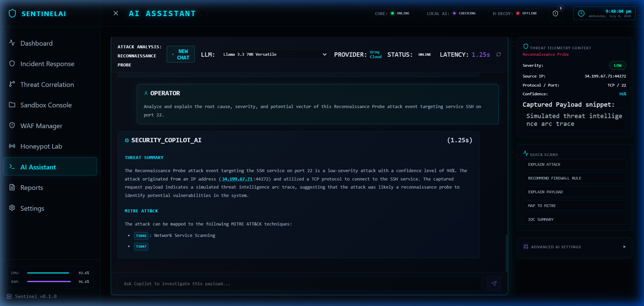This screenshot has height=306, width=644.
Task: Click the Honeypot Lab radio icon
Action: pyautogui.click(x=12, y=146)
